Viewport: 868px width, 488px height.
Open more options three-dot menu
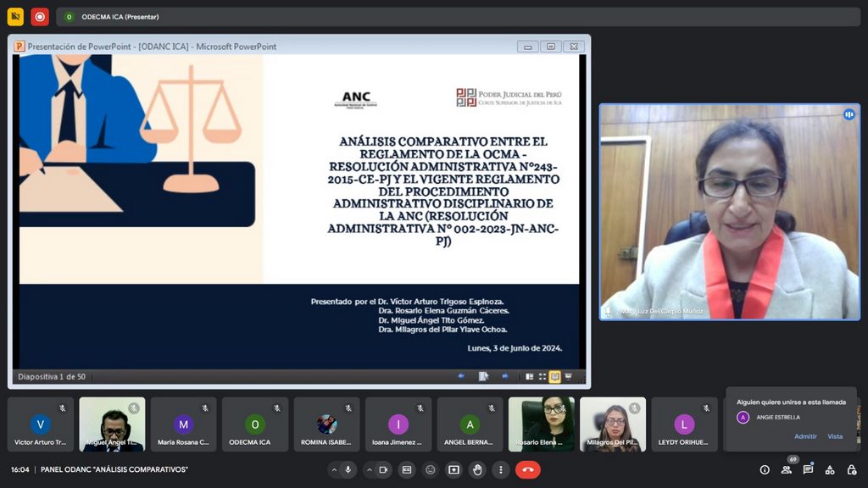point(501,469)
